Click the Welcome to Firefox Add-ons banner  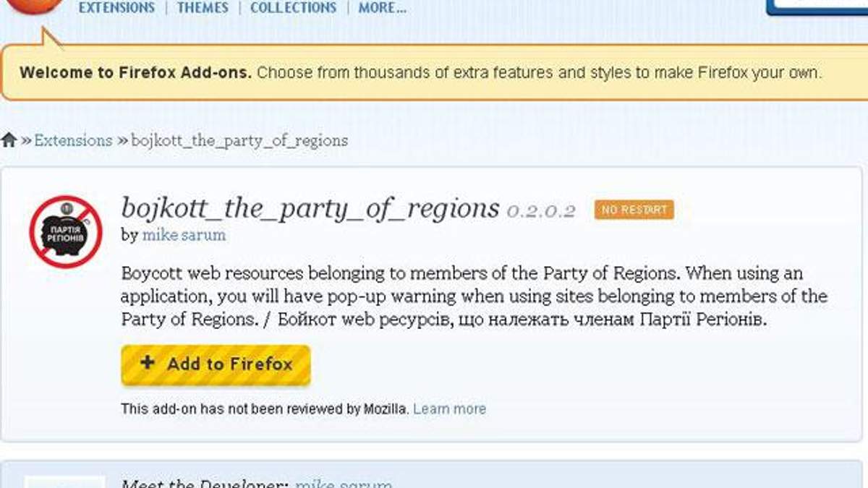click(420, 73)
